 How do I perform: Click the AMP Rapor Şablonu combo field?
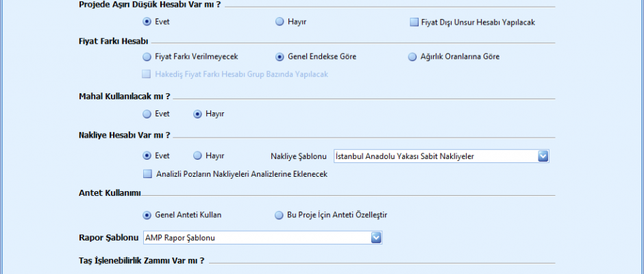click(257, 238)
